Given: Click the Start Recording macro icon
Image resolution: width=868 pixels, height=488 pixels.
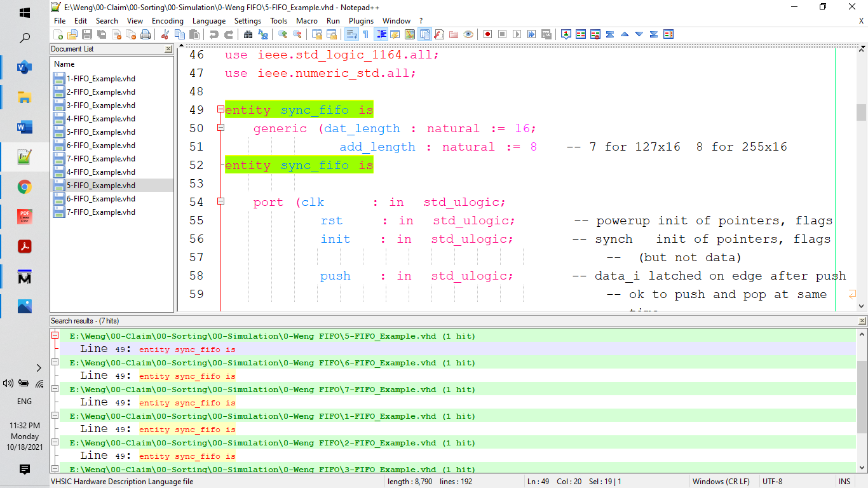Looking at the screenshot, I should coord(487,34).
